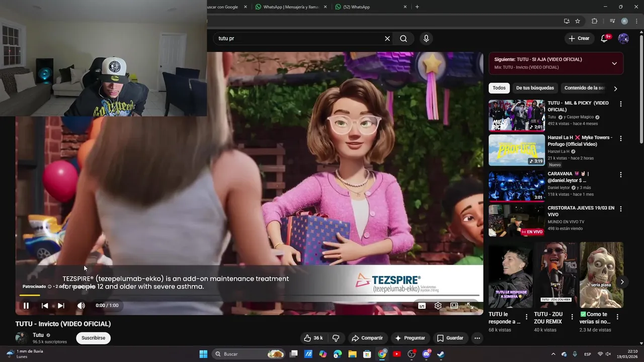
Task: Click the YouTube search magnifier button
Action: (x=404, y=38)
